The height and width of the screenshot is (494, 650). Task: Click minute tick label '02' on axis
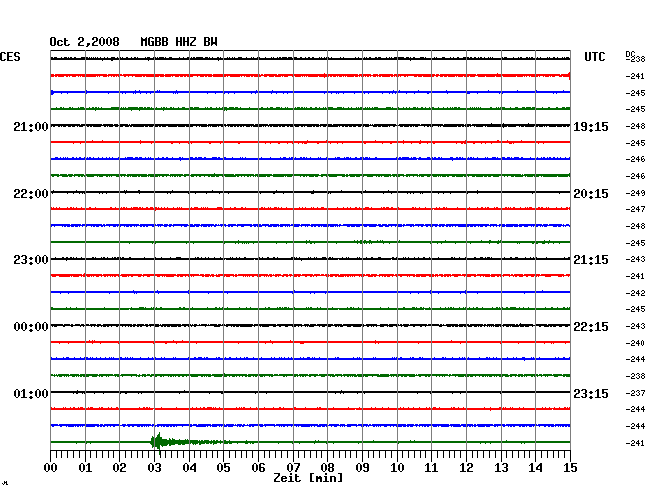(x=119, y=468)
